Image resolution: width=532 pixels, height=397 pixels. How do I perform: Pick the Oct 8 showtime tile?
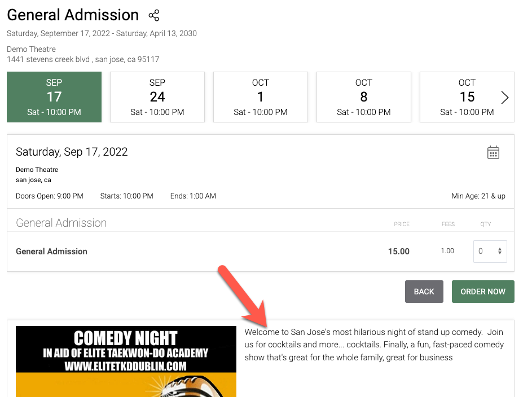[x=364, y=97]
